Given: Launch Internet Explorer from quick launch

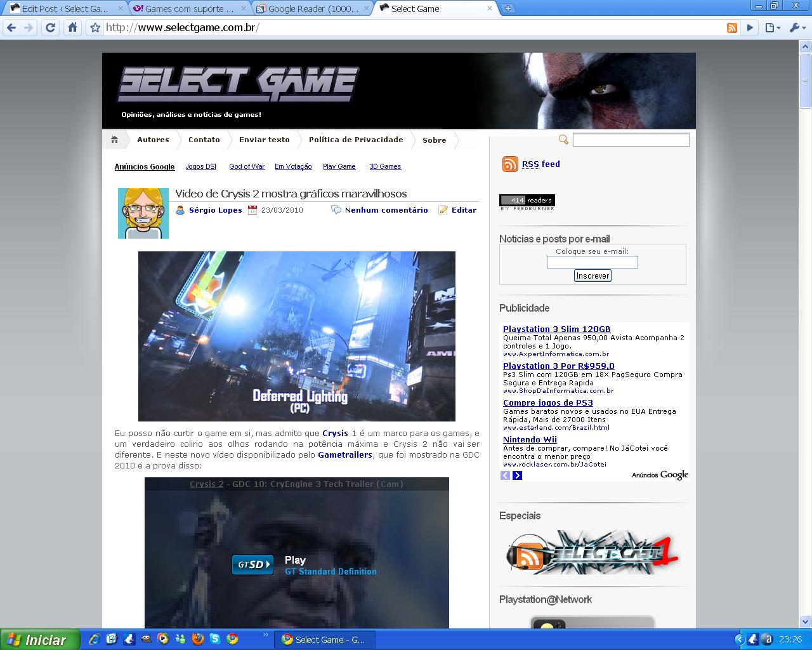Looking at the screenshot, I should click(x=95, y=639).
